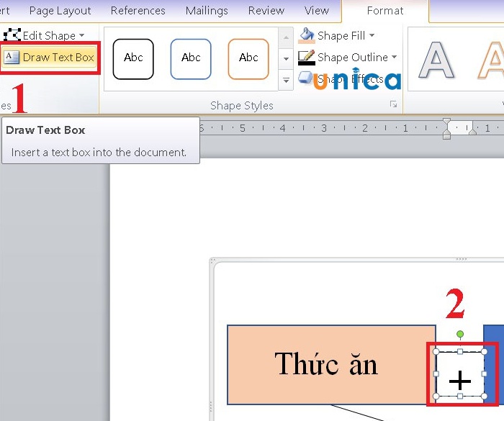Click the Shape Fill paint bucket icon
The image size is (504, 421).
(307, 35)
